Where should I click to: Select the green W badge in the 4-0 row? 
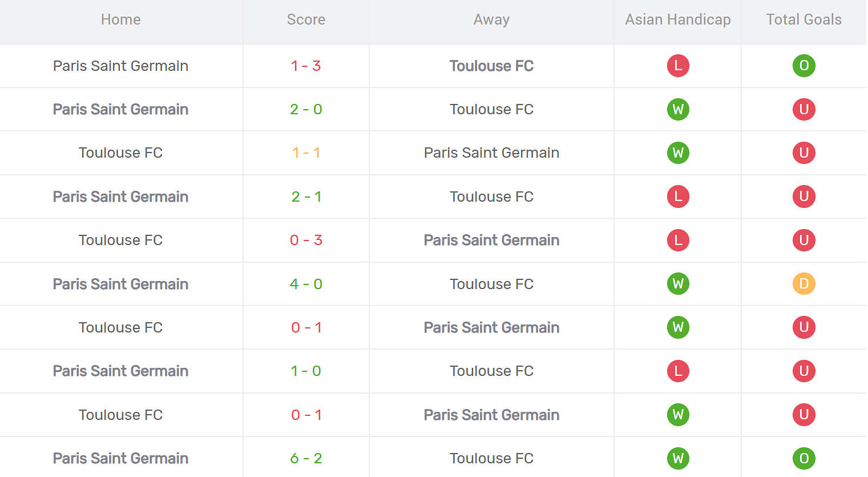(678, 284)
